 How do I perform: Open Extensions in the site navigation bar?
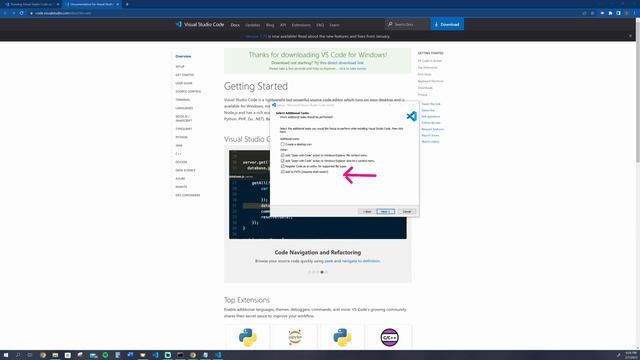(301, 25)
